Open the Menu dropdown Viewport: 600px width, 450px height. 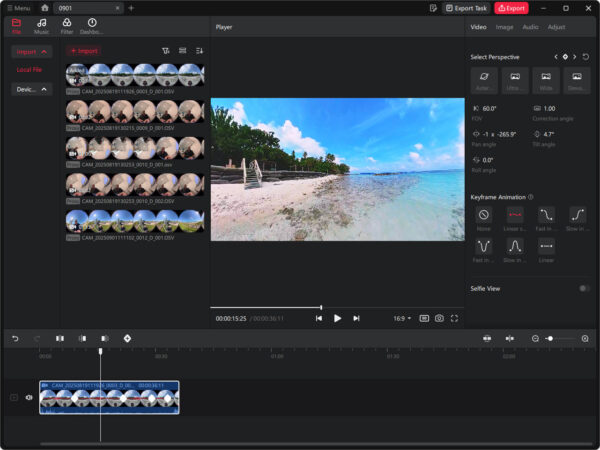pyautogui.click(x=19, y=8)
